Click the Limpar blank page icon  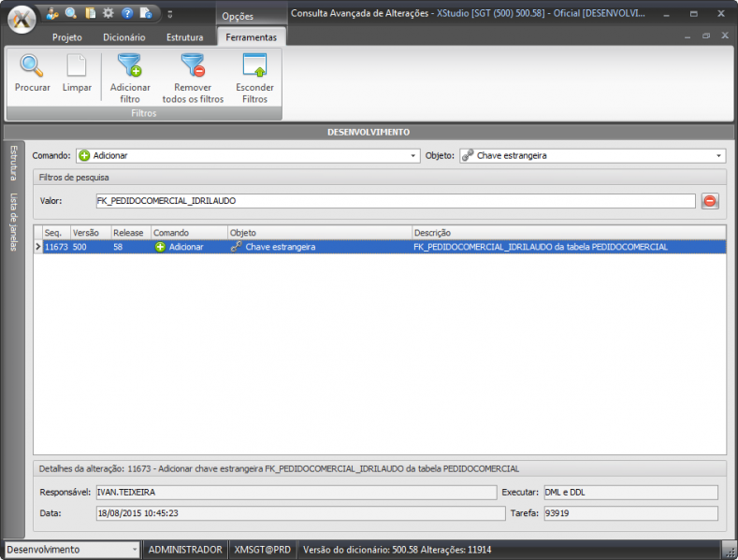pyautogui.click(x=77, y=67)
